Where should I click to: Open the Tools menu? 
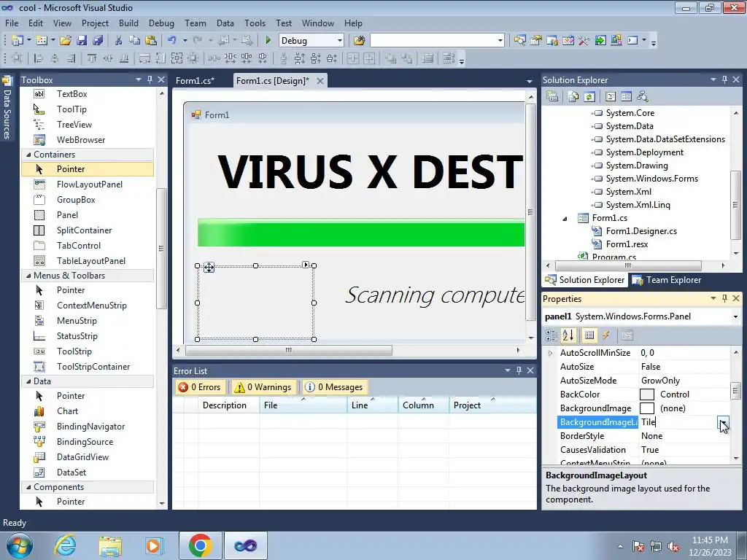click(255, 23)
